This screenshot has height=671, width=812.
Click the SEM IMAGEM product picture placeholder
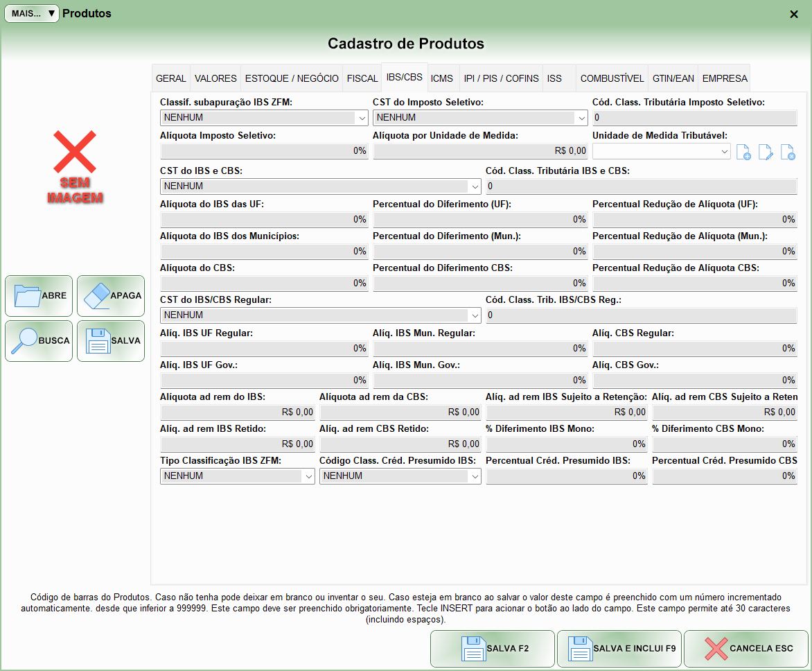coord(75,168)
